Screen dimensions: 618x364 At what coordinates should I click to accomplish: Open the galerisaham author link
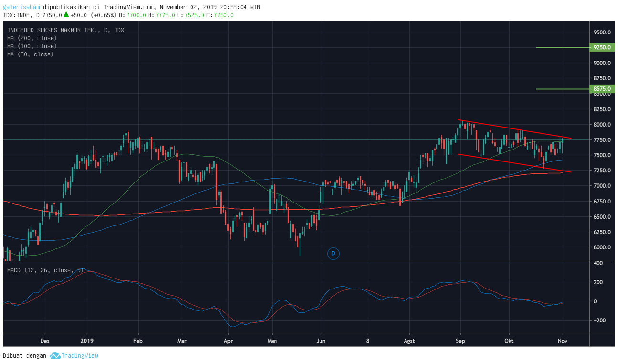[21, 7]
